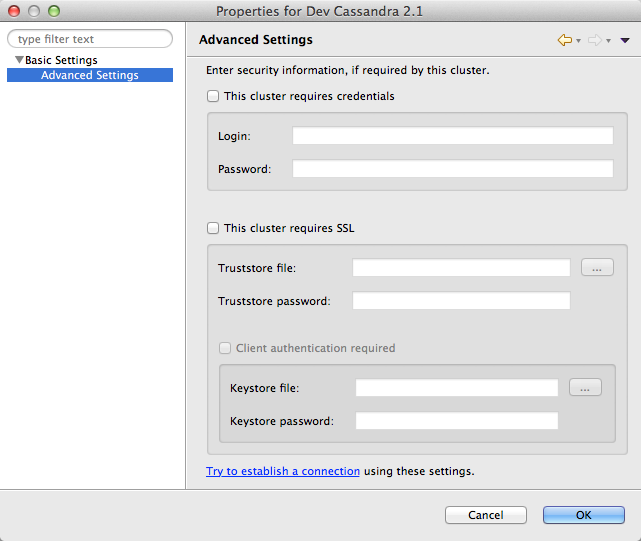
Task: Click the green zoom window button
Action: (54, 11)
